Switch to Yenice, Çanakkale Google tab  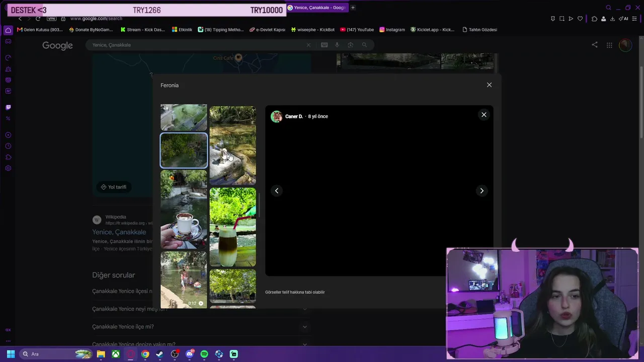(x=316, y=8)
